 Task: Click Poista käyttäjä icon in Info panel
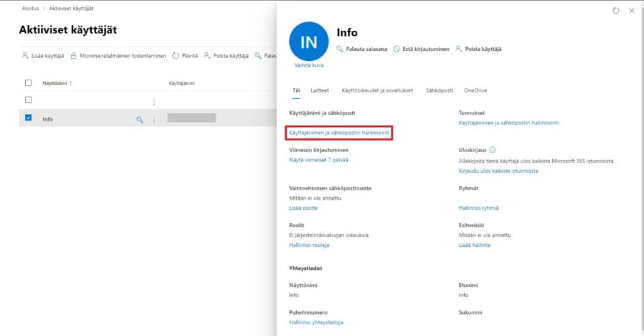pyautogui.click(x=459, y=49)
